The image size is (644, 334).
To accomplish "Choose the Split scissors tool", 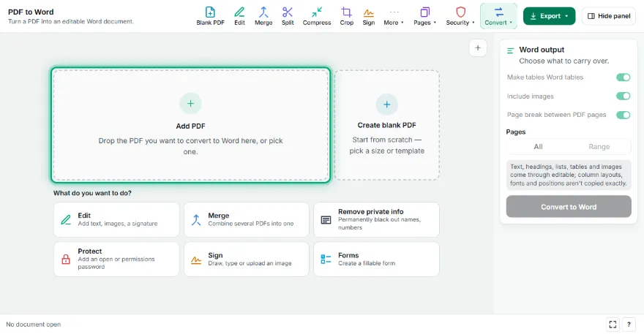I will pyautogui.click(x=288, y=16).
